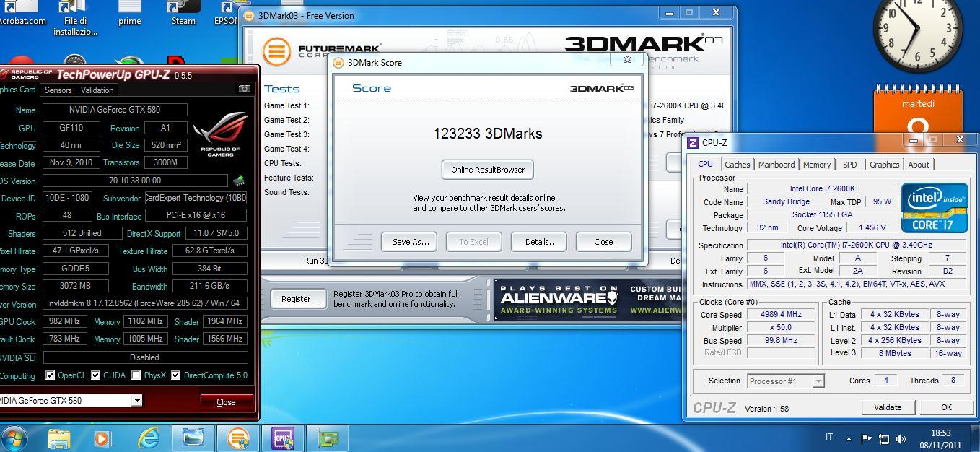Toggle the OpenCL checkbox in GPU-Z
The image size is (980, 452).
point(50,375)
